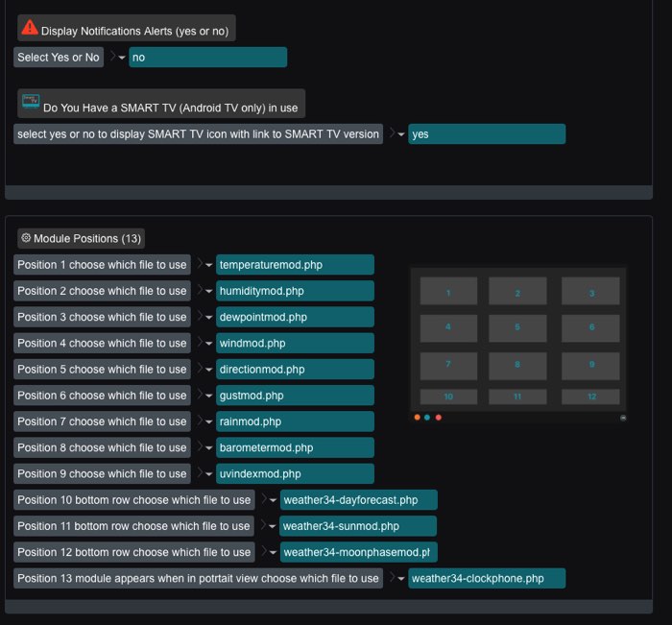Open the notifications alerts 'no' dropdown
Screen dimensions: 672x625
pos(208,58)
